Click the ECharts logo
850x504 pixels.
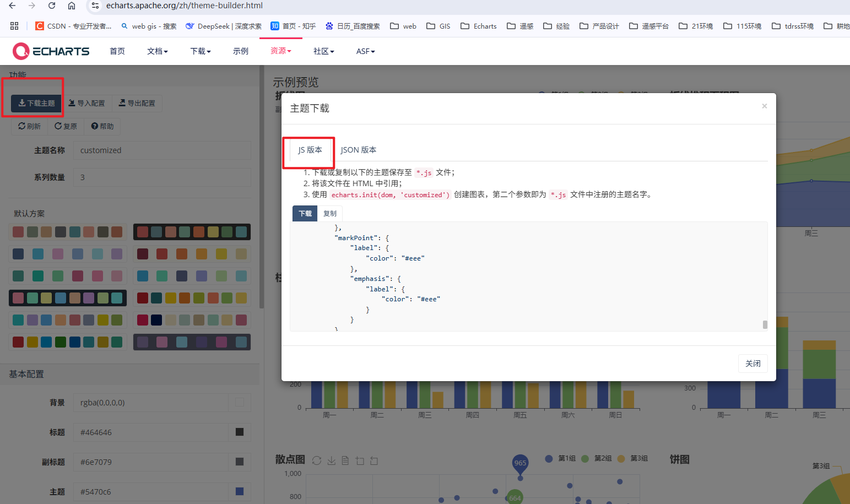pyautogui.click(x=51, y=51)
